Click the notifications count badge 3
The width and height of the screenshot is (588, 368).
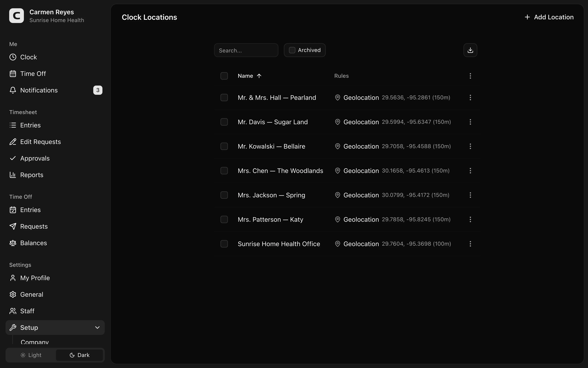point(98,90)
